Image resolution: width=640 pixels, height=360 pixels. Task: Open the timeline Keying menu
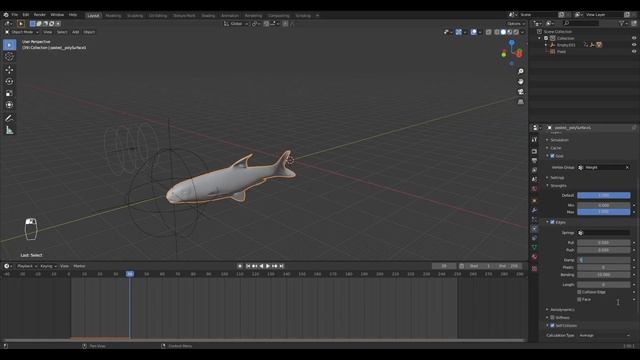pos(48,266)
